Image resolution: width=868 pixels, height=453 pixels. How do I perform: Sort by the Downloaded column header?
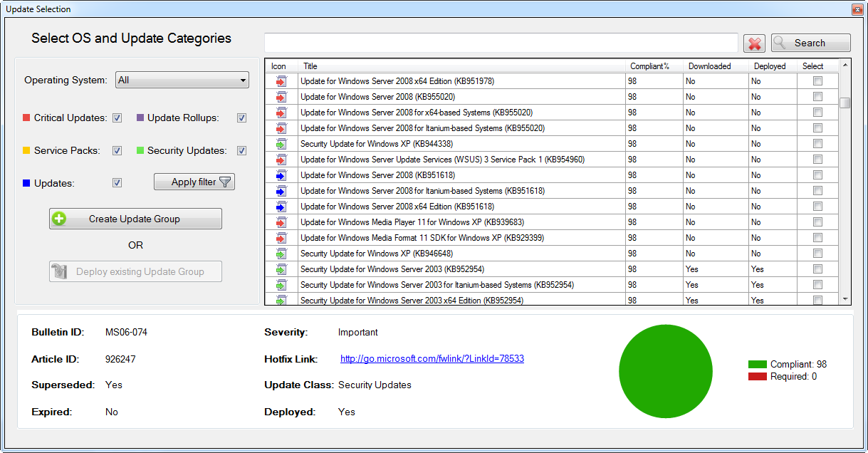point(716,66)
